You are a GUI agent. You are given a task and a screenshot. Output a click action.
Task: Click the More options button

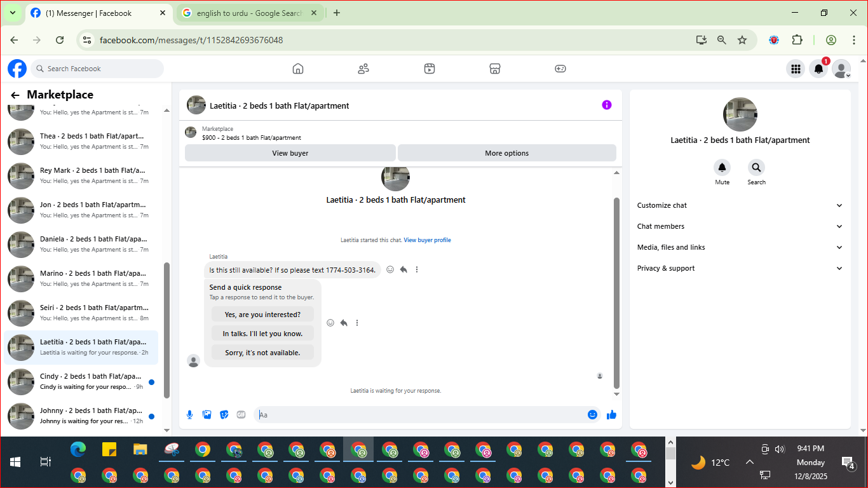click(x=506, y=153)
